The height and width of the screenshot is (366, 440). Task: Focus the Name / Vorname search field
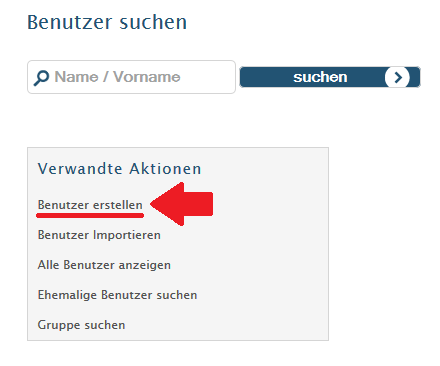click(131, 77)
